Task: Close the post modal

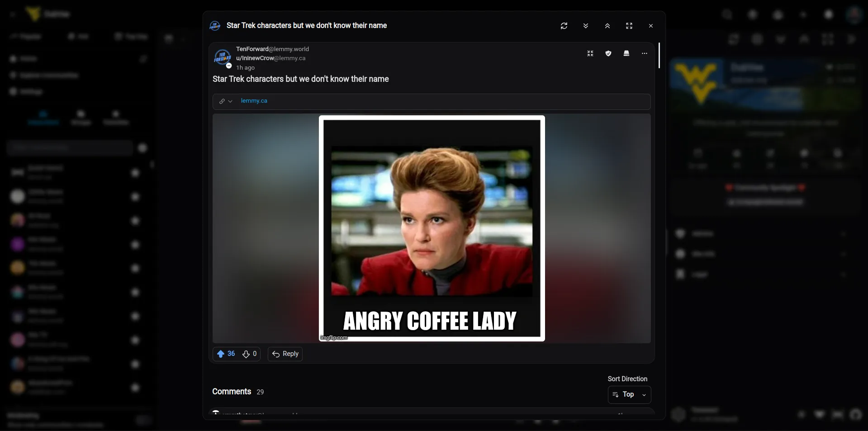Action: 651,26
